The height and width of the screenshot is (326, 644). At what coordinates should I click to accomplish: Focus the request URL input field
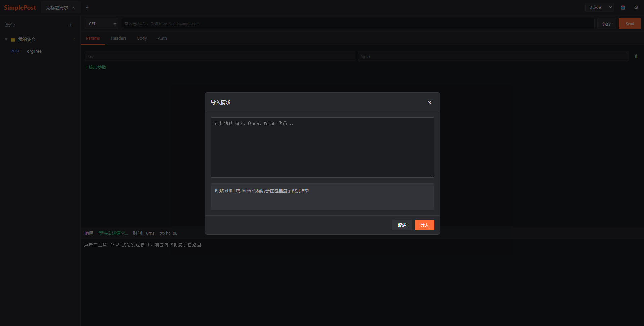click(x=358, y=24)
